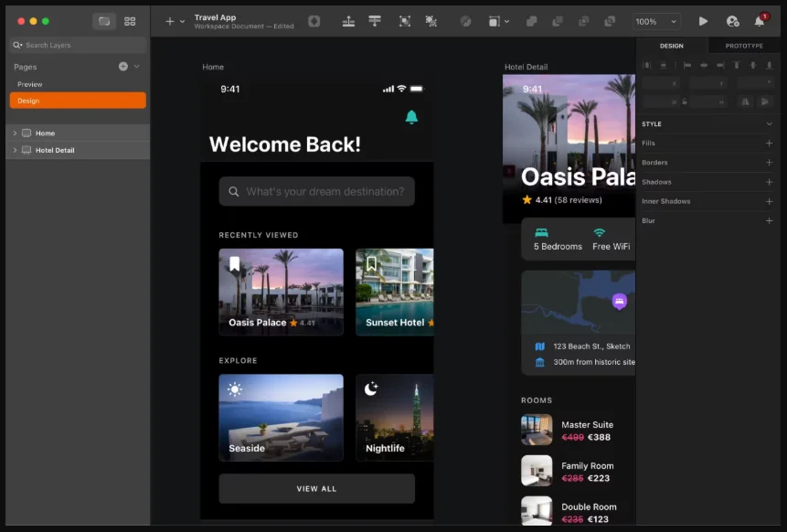This screenshot has width=787, height=532.
Task: Select the Hotel Detail layer row
Action: pyautogui.click(x=78, y=150)
